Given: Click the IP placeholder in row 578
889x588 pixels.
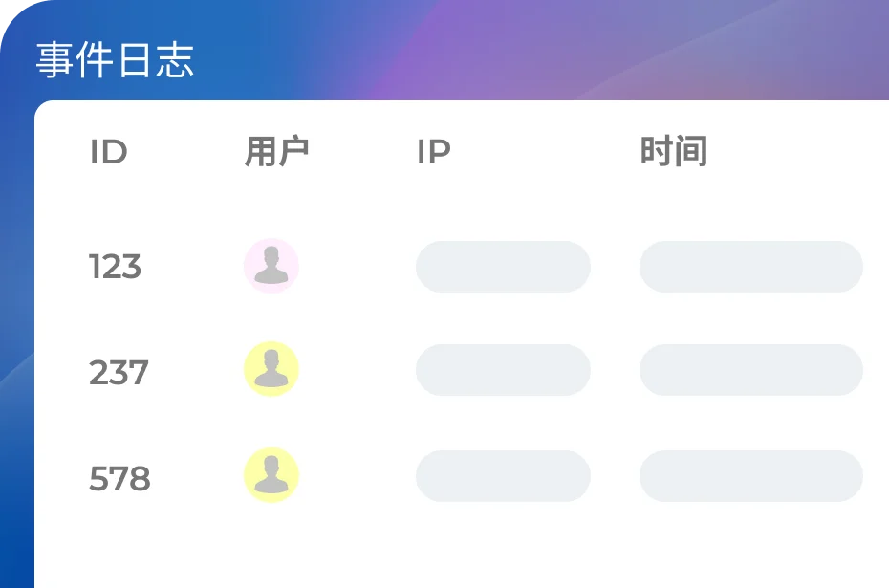Looking at the screenshot, I should (x=503, y=476).
